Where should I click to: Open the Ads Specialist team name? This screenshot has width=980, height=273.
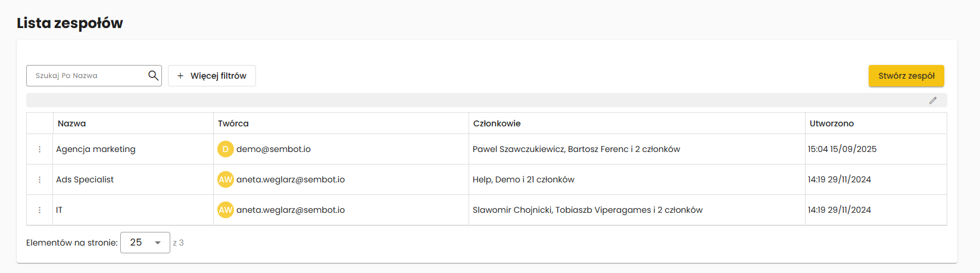[85, 180]
